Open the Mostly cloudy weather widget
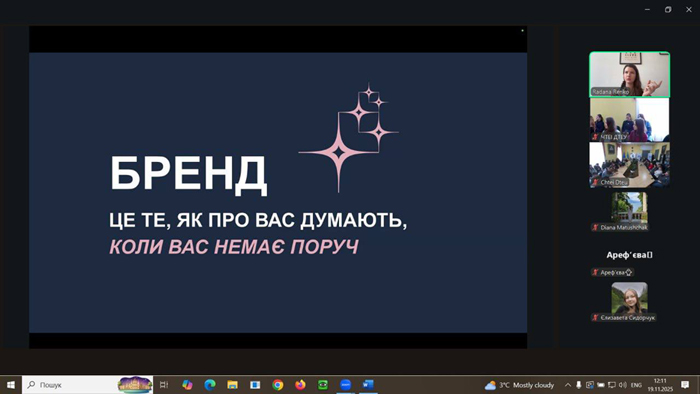This screenshot has height=394, width=700. click(x=520, y=385)
